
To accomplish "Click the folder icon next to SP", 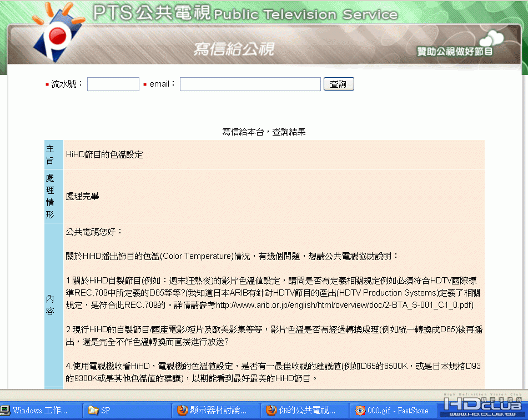I will (93, 410).
